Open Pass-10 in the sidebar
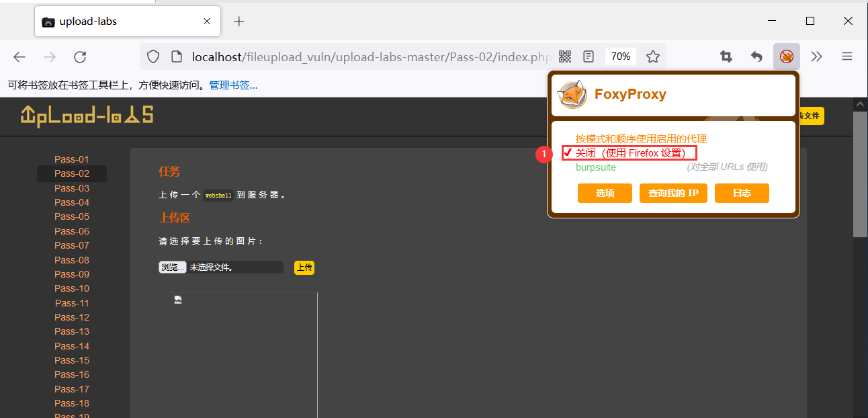Image resolution: width=868 pixels, height=418 pixels. point(72,288)
